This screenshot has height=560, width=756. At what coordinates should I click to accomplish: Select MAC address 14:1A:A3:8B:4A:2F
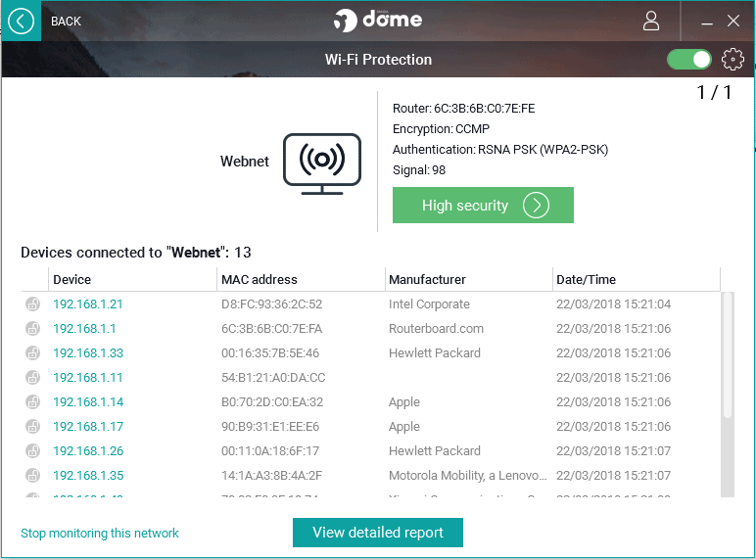(271, 476)
